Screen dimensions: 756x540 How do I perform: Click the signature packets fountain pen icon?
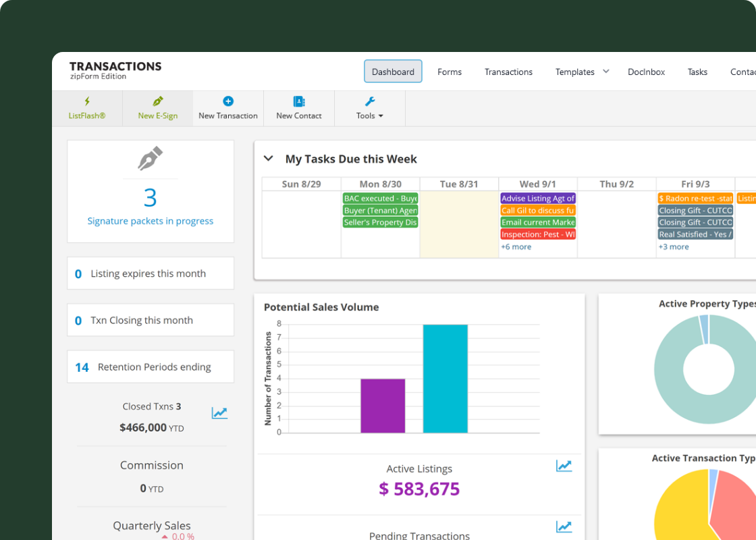pos(151,158)
